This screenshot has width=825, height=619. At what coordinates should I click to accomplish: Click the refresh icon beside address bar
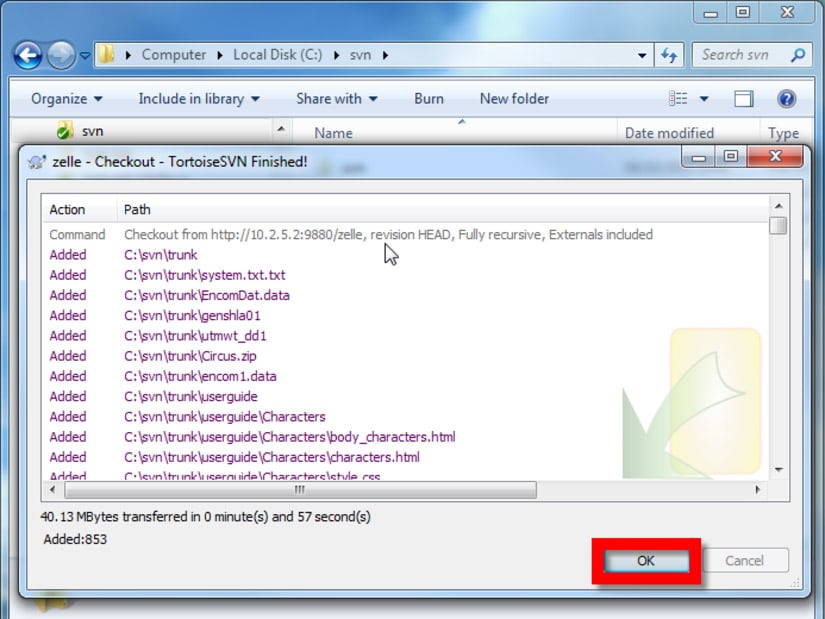tap(669, 55)
